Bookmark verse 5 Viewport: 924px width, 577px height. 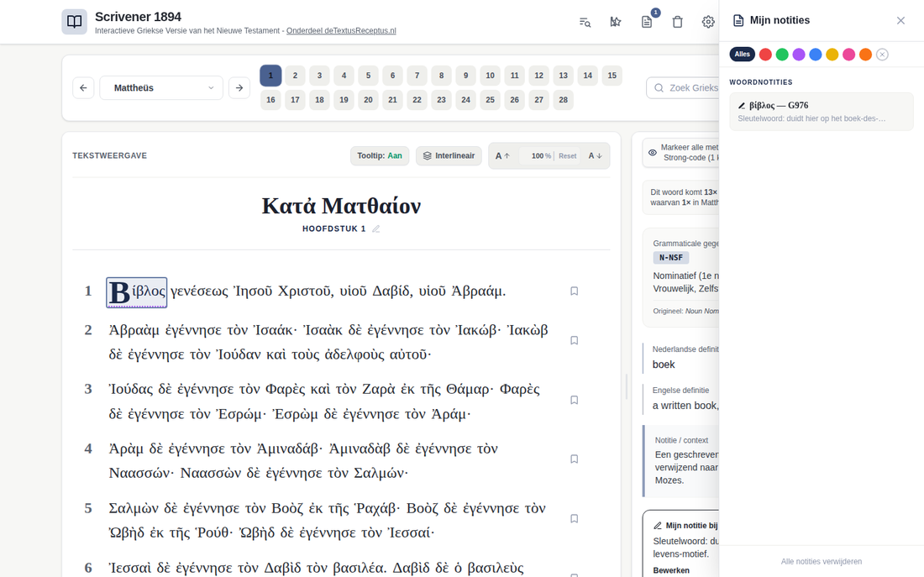point(574,519)
